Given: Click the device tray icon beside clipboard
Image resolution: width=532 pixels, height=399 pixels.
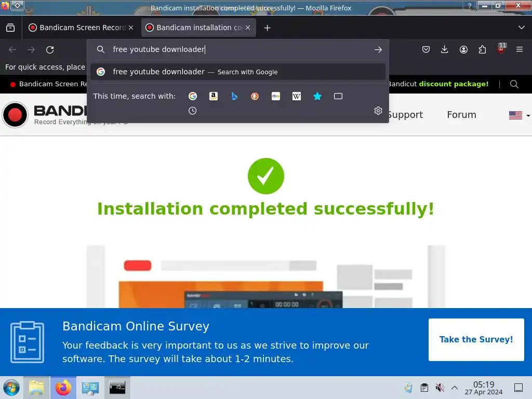Looking at the screenshot, I should 408,388.
